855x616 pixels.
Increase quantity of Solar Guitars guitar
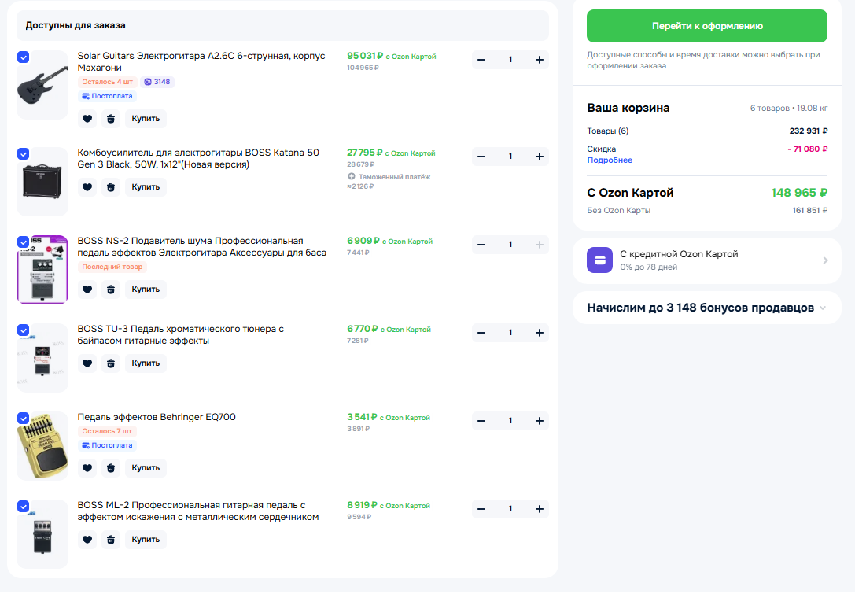click(x=539, y=60)
